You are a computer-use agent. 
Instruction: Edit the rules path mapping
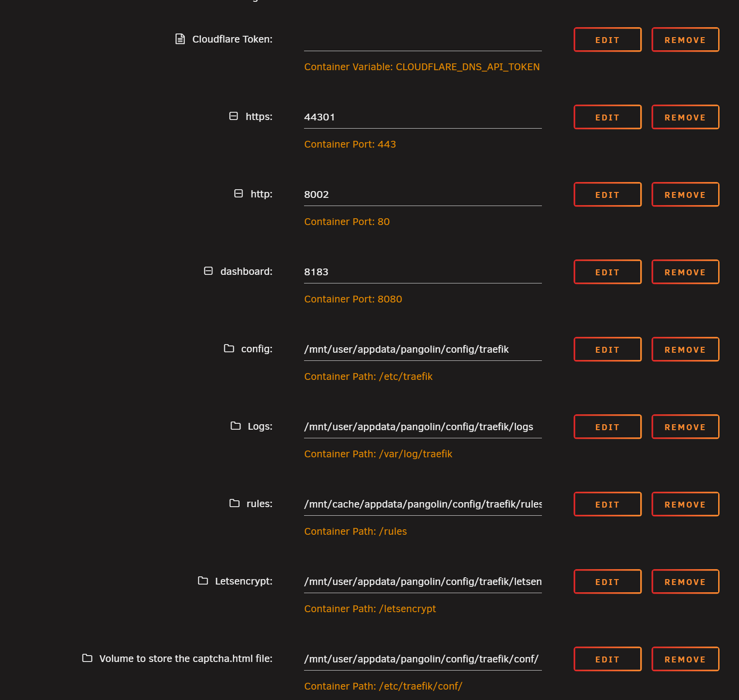607,504
